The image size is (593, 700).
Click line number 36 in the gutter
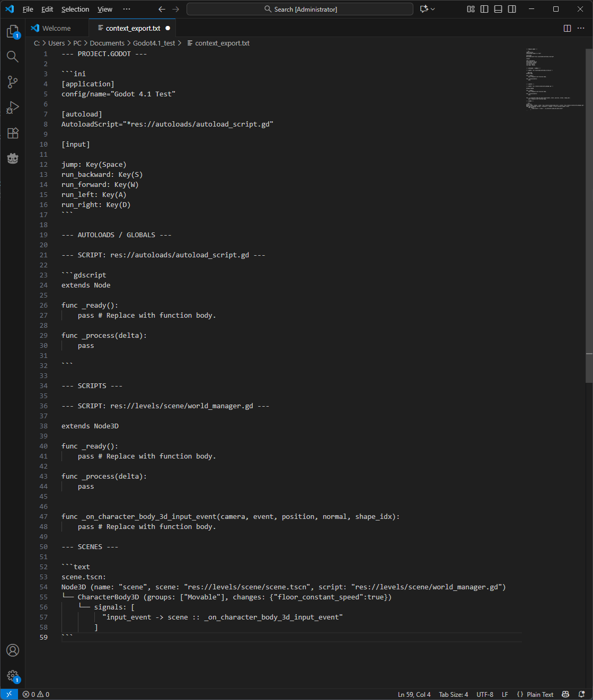(43, 406)
